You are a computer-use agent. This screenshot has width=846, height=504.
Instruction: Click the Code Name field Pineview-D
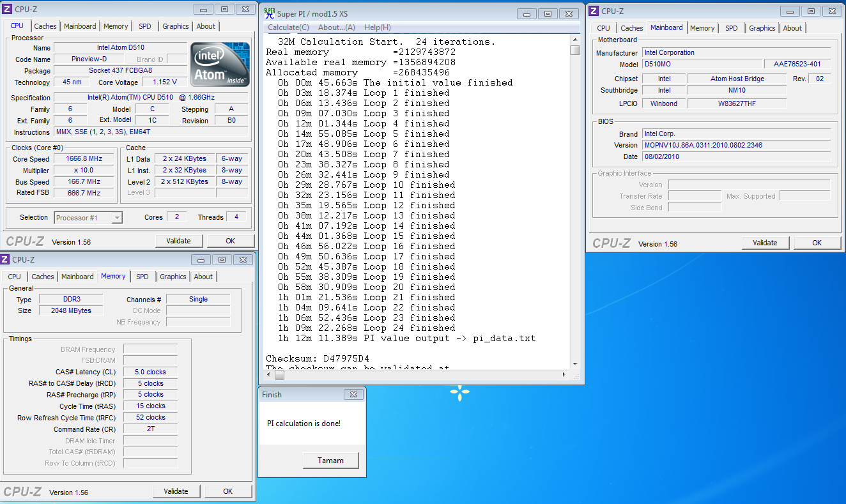pos(89,59)
